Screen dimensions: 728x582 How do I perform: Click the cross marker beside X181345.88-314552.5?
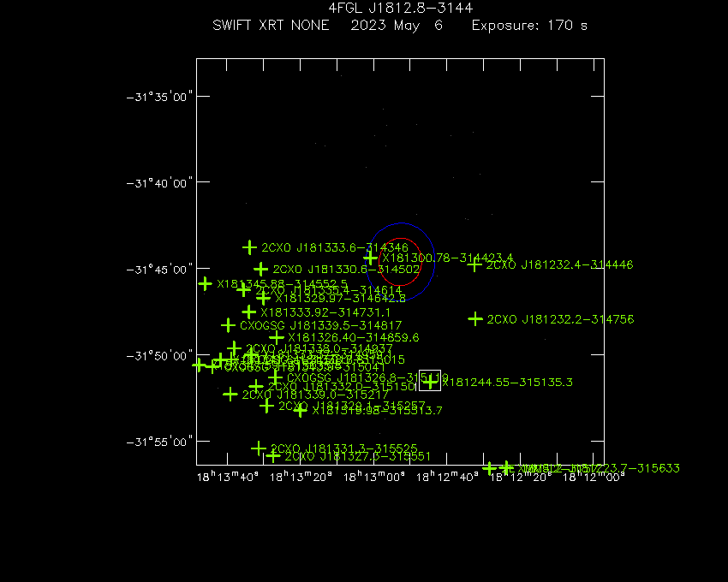coord(205,283)
